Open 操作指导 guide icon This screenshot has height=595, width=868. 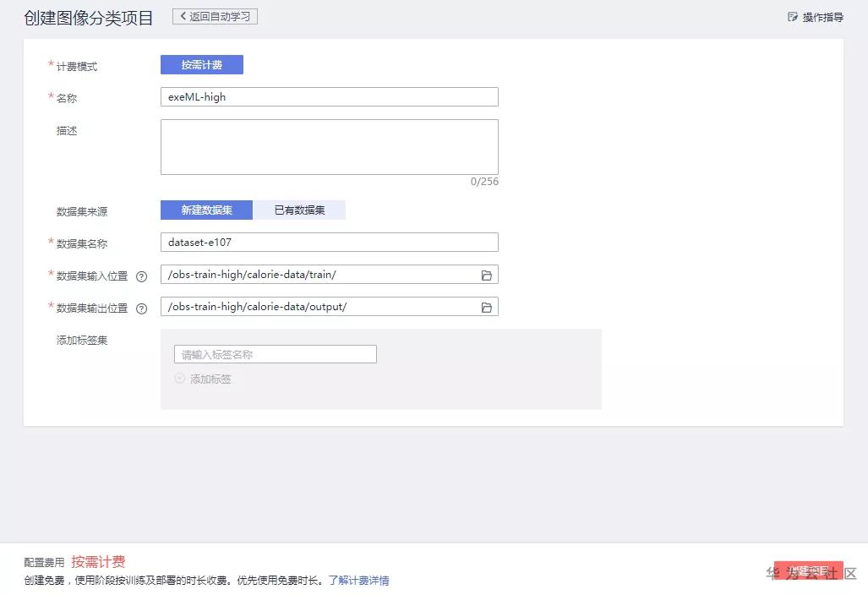[x=793, y=17]
